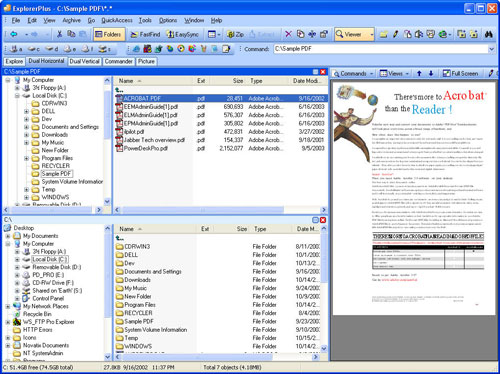The image size is (500, 374).
Task: Sort top file list by Type column
Action: point(267,81)
